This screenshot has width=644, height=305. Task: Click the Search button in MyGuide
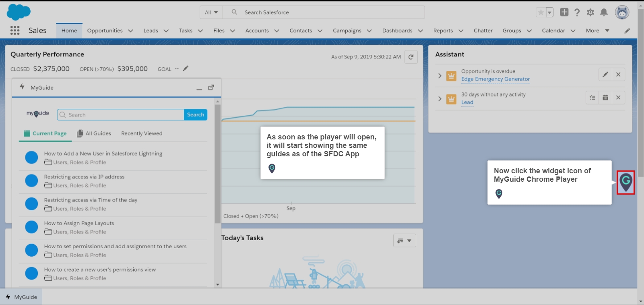pyautogui.click(x=196, y=115)
